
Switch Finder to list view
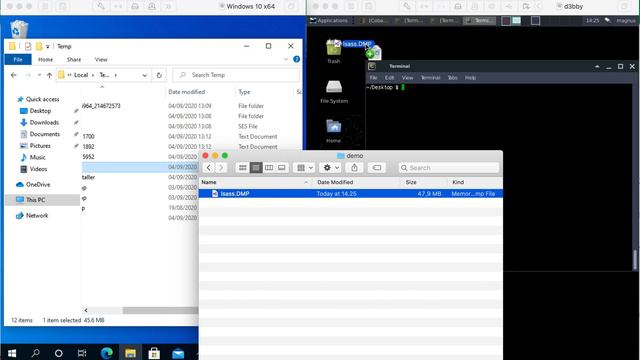pyautogui.click(x=256, y=168)
